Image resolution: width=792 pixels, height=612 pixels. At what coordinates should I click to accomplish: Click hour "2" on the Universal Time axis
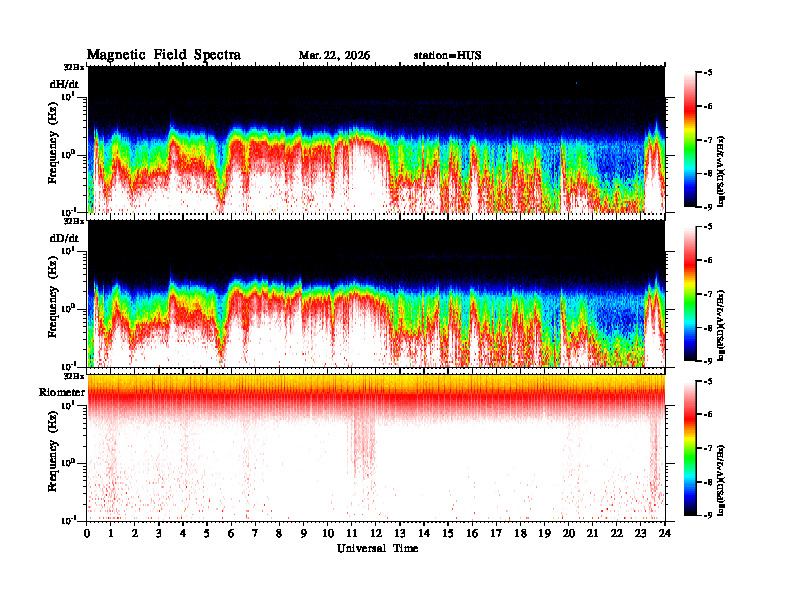click(x=135, y=533)
